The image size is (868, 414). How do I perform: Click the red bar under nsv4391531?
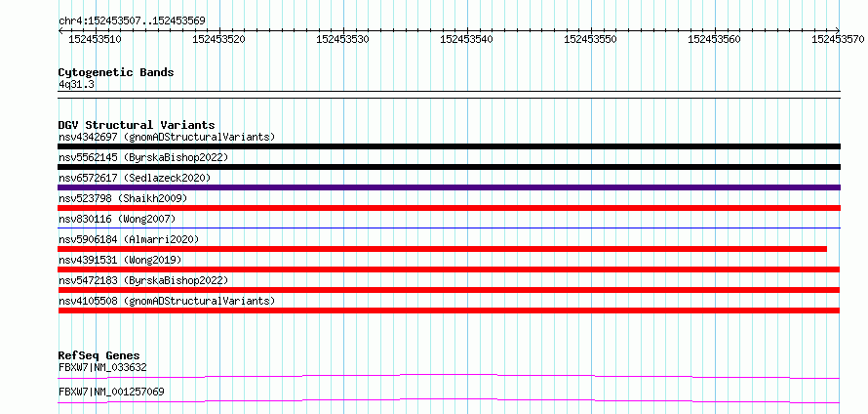pyautogui.click(x=449, y=269)
